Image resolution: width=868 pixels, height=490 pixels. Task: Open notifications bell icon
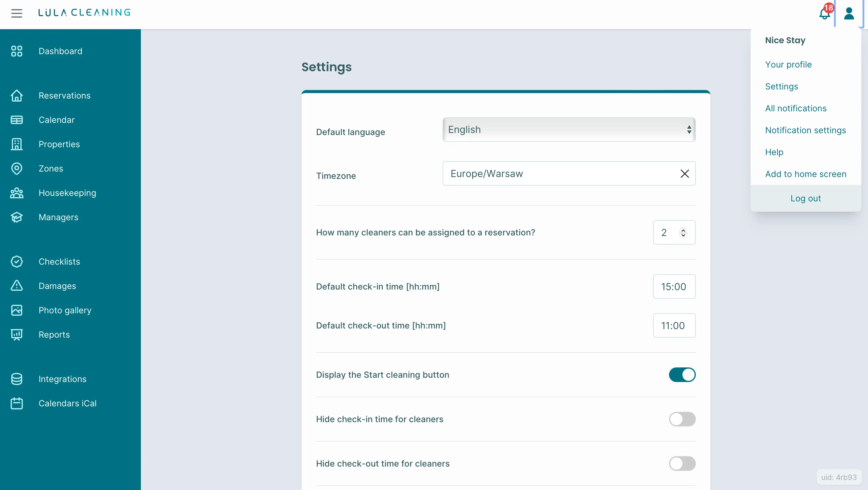point(824,13)
